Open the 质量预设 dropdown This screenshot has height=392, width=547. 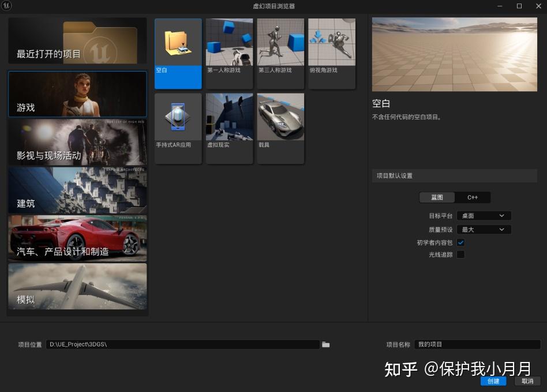pos(484,229)
